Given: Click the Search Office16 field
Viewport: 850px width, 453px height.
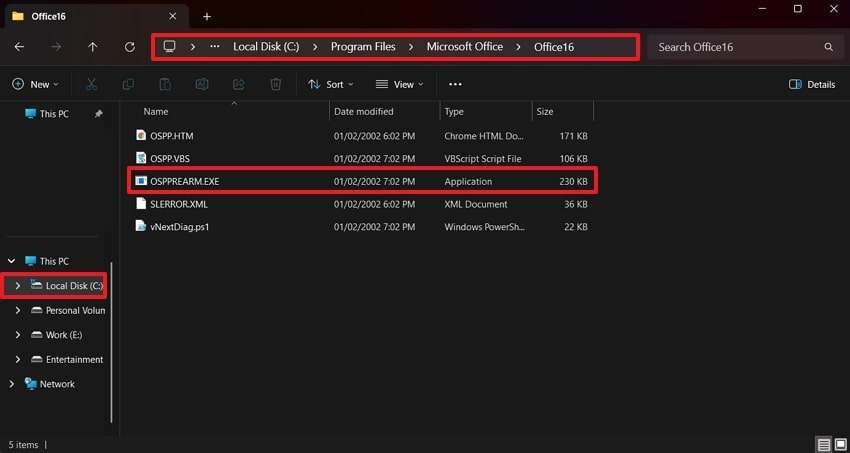Looking at the screenshot, I should pyautogui.click(x=743, y=47).
